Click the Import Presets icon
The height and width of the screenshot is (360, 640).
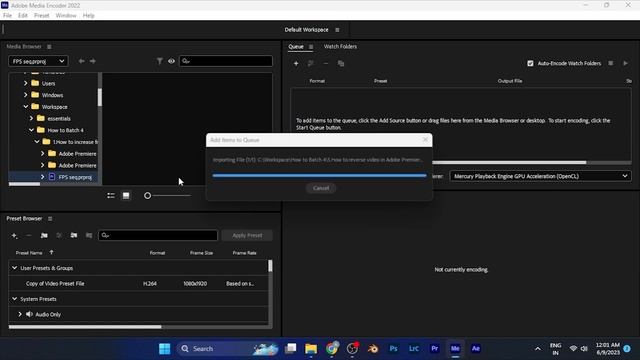(74, 235)
